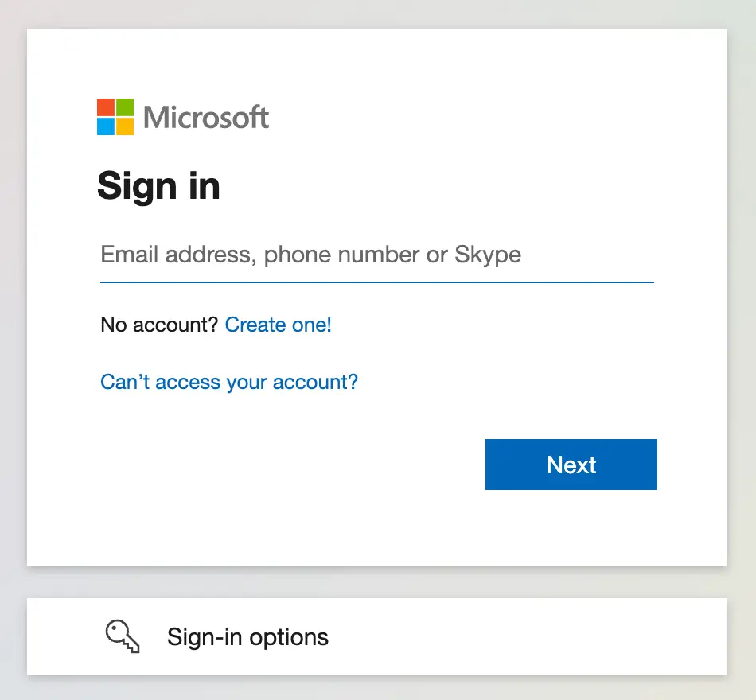Click the Microsoft wordmark beside the logo
This screenshot has width=756, height=700.
(x=205, y=116)
